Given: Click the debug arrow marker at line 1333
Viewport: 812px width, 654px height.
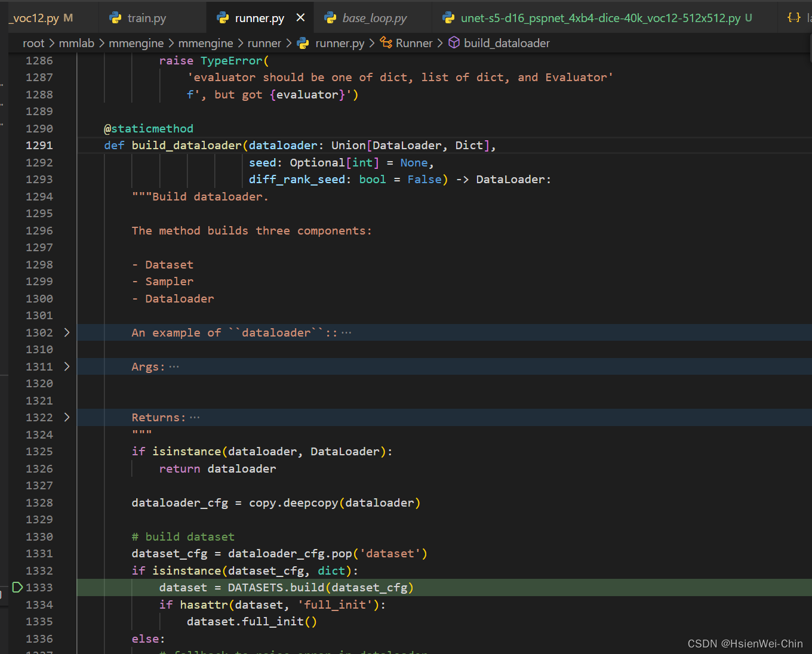Looking at the screenshot, I should point(17,587).
